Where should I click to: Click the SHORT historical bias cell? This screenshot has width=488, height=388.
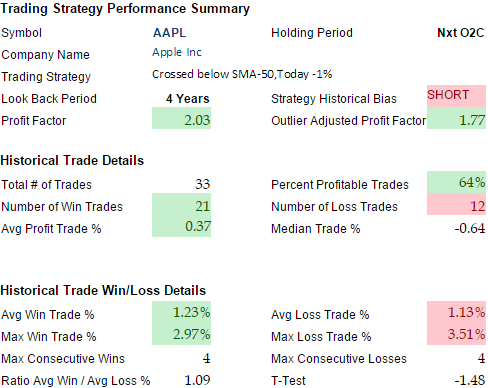click(456, 96)
